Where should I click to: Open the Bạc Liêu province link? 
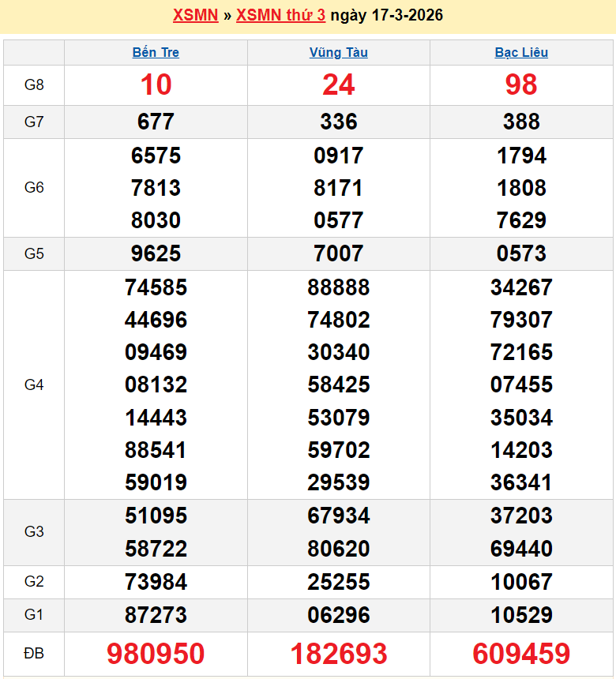coord(521,53)
